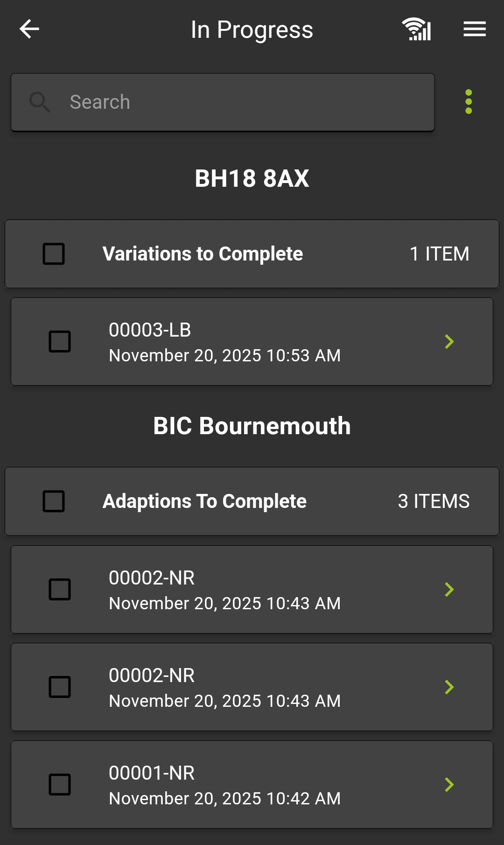
Task: Expand first 00002-NR entry chevron
Action: click(449, 590)
